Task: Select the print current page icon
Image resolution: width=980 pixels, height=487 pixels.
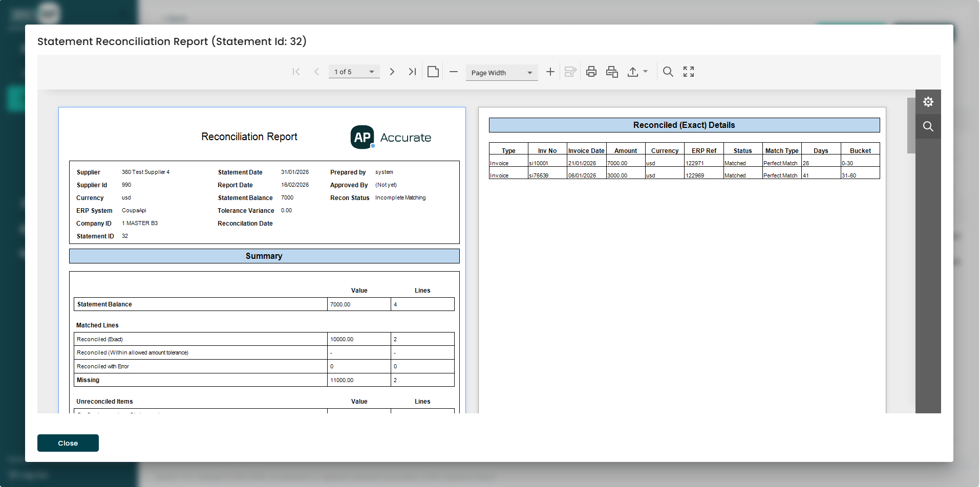Action: 611,72
